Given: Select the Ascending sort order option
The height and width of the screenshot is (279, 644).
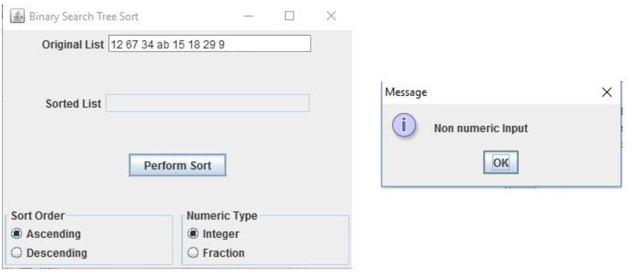Looking at the screenshot, I should [x=46, y=234].
